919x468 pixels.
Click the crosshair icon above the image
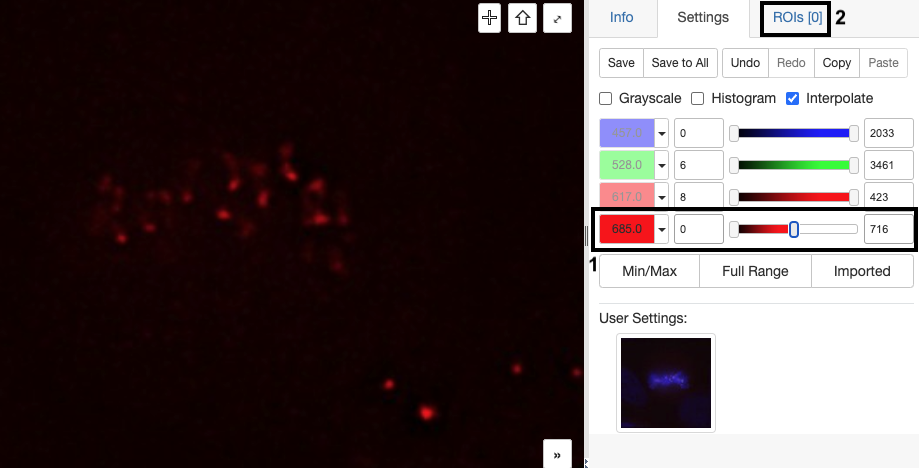point(489,18)
